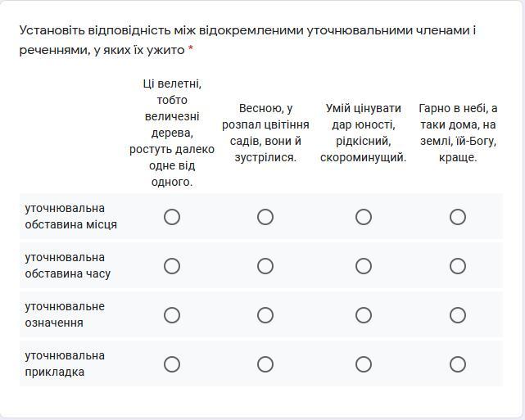Select 'обставина часу' for 'Ці велетні' sentence

coord(172,266)
